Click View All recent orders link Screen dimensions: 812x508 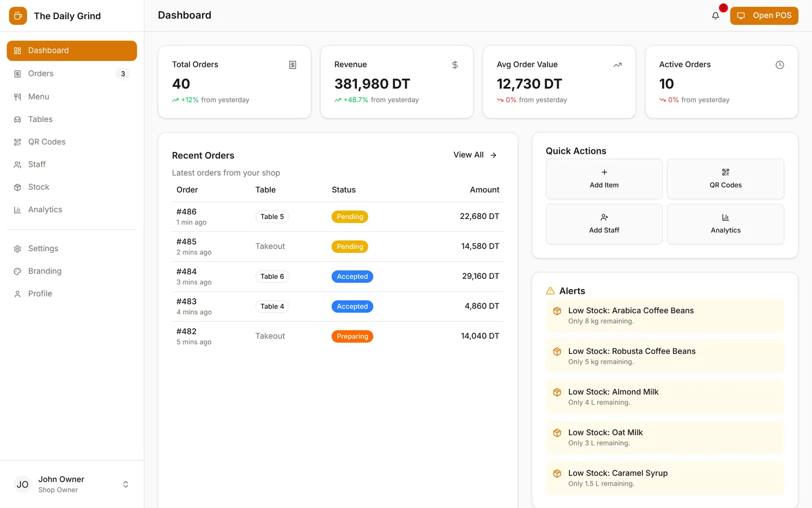(x=475, y=155)
